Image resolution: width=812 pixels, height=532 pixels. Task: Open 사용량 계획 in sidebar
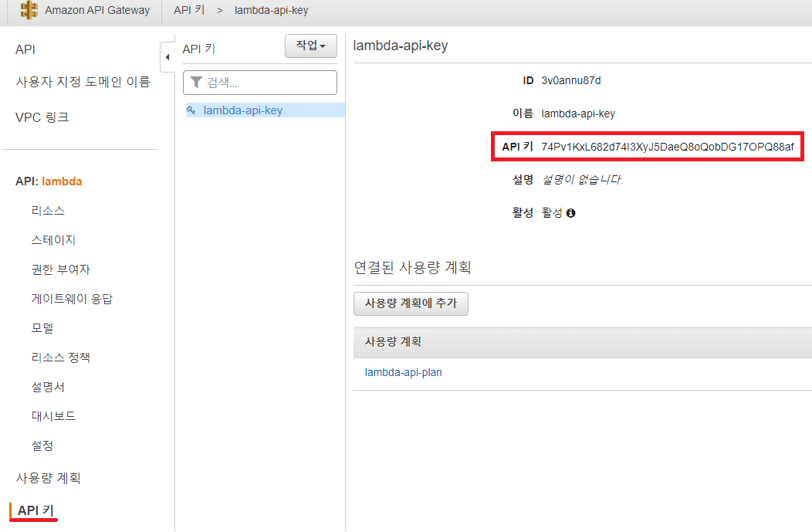(x=48, y=478)
